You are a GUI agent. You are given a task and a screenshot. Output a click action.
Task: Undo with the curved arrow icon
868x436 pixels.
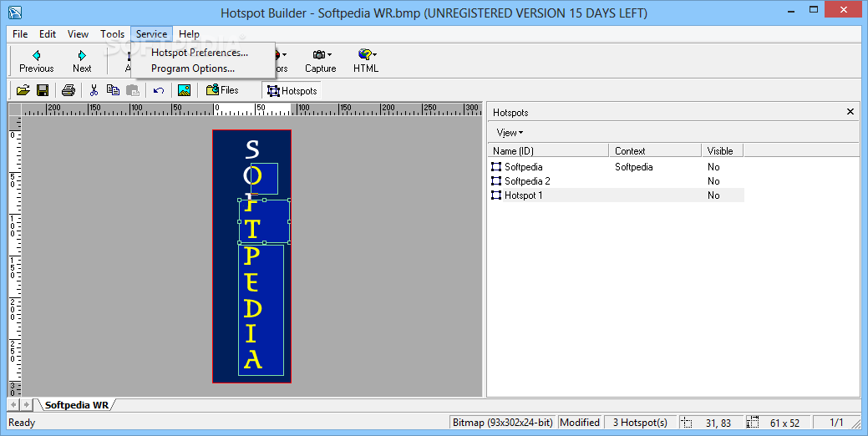159,90
